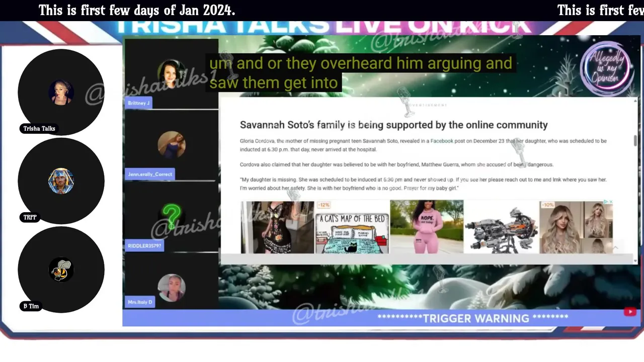Click the article scrollbar up arrow
644x362 pixels.
coord(635,101)
